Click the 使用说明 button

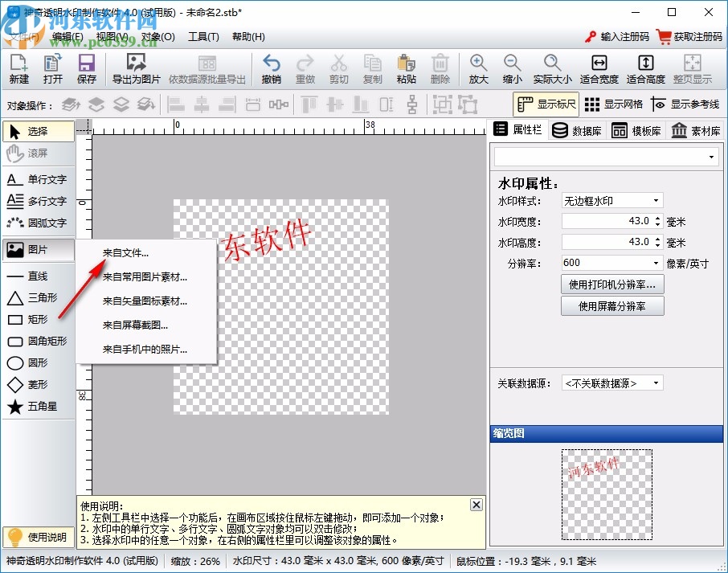coord(38,538)
